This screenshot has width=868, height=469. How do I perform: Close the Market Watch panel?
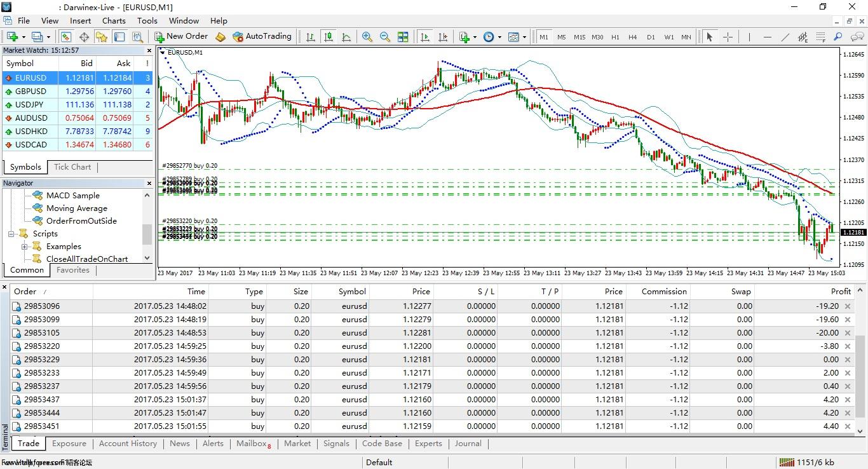[149, 50]
